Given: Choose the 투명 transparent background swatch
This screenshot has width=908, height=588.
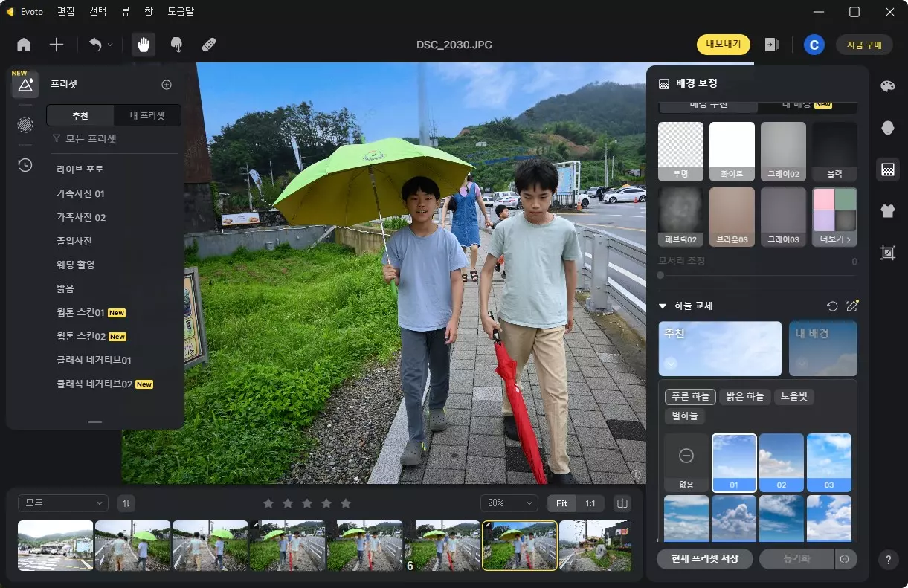Looking at the screenshot, I should 680,152.
